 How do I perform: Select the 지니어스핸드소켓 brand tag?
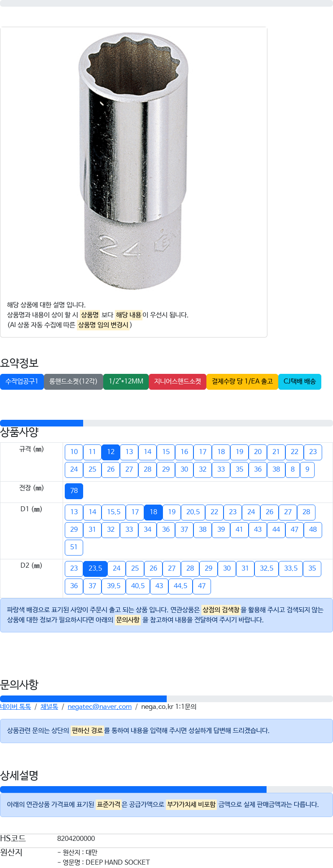178,381
